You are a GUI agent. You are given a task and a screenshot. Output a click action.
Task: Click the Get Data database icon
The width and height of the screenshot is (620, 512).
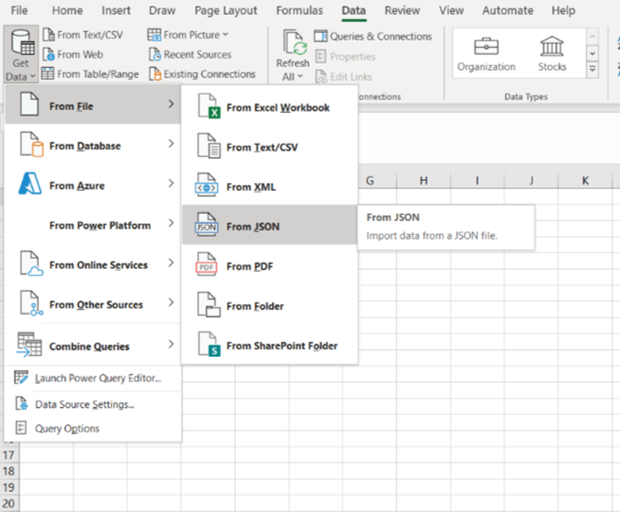(x=22, y=43)
